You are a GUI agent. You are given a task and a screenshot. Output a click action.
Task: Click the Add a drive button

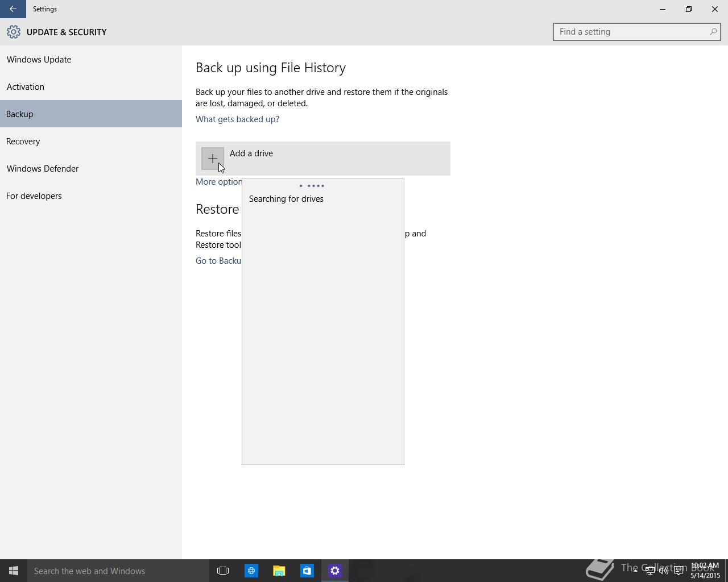click(x=323, y=159)
